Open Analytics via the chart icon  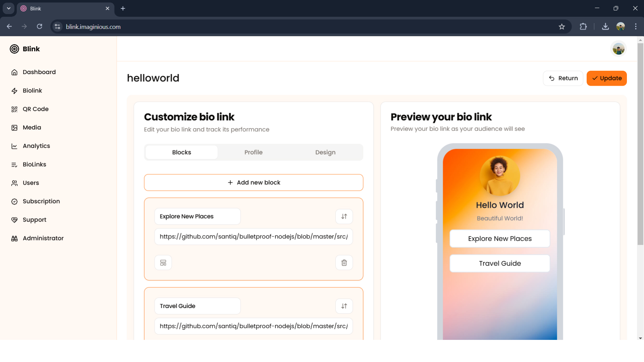click(x=15, y=146)
